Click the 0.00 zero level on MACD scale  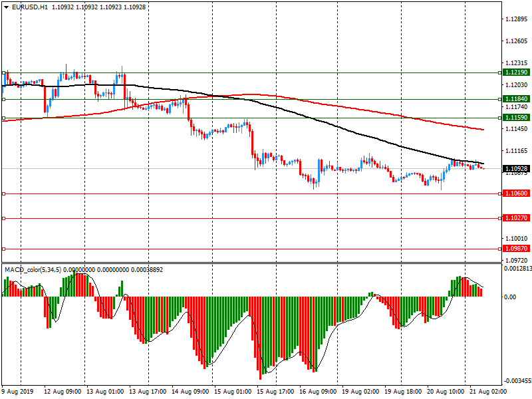tap(510, 297)
